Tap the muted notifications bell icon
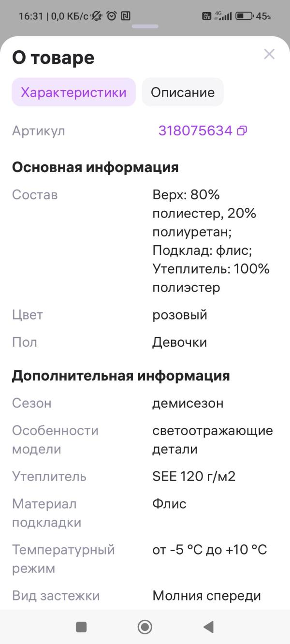The image size is (290, 644). coord(97,16)
